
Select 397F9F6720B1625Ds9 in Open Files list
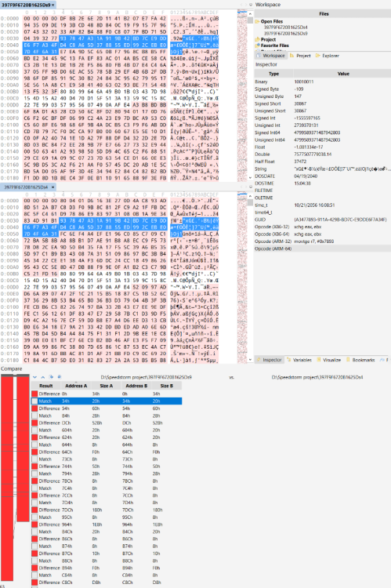286,34
